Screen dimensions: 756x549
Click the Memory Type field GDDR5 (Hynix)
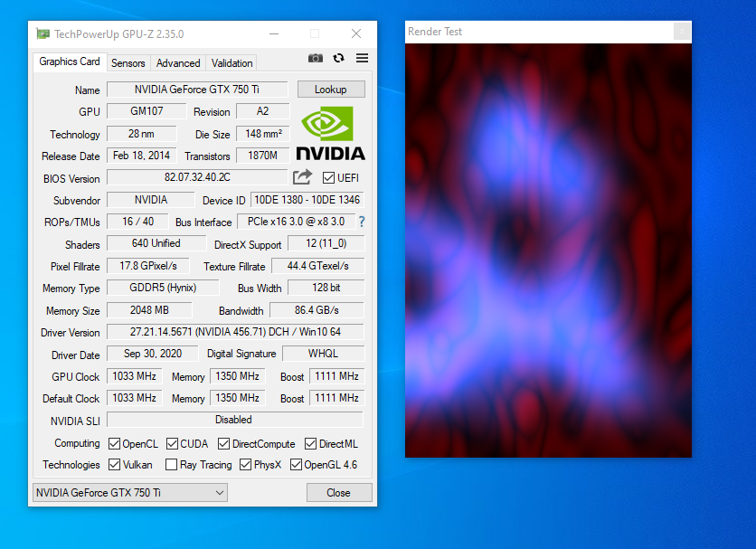click(163, 288)
